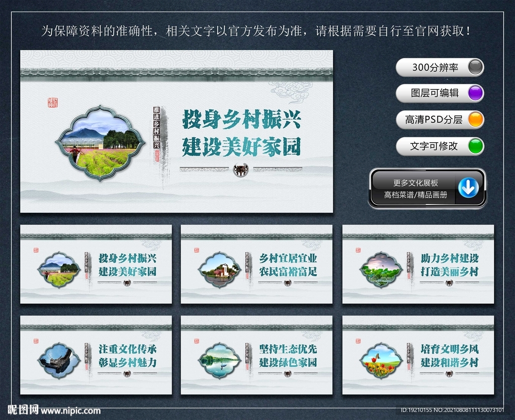
Task: Open the 更多文化展板 dark button
Action: point(427,188)
